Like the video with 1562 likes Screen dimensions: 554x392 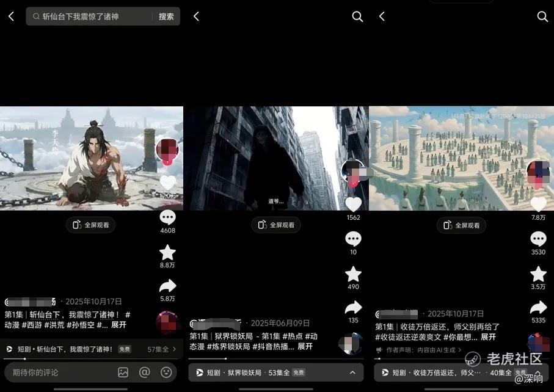[353, 205]
